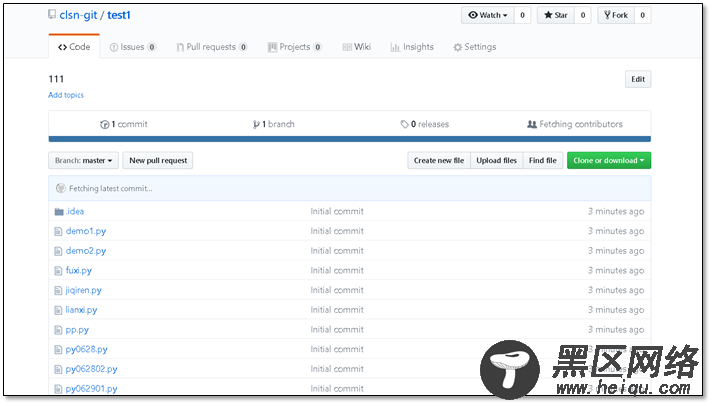Open the test1 repository link
The image size is (712, 405).
119,15
